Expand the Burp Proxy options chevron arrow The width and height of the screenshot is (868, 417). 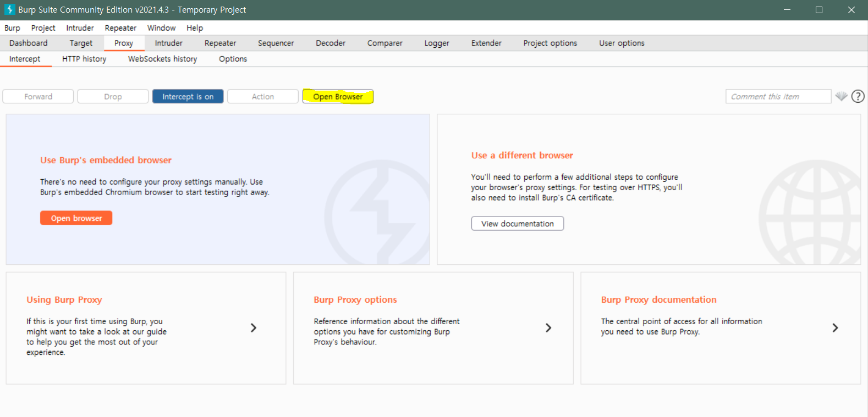pos(548,327)
